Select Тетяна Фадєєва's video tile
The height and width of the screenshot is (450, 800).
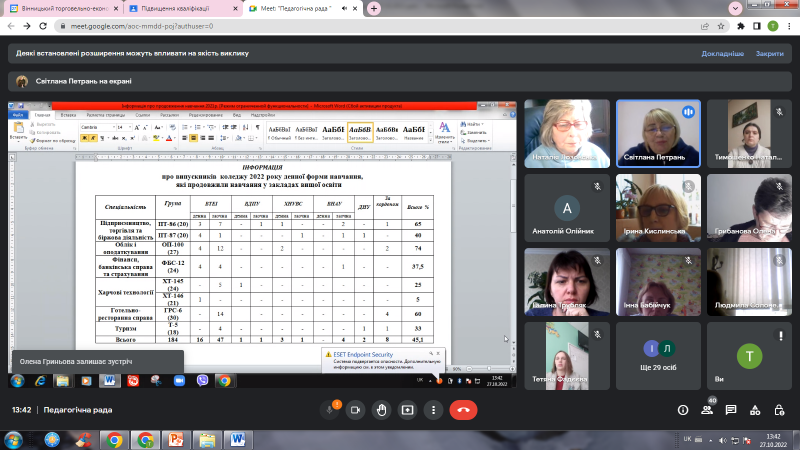point(567,356)
